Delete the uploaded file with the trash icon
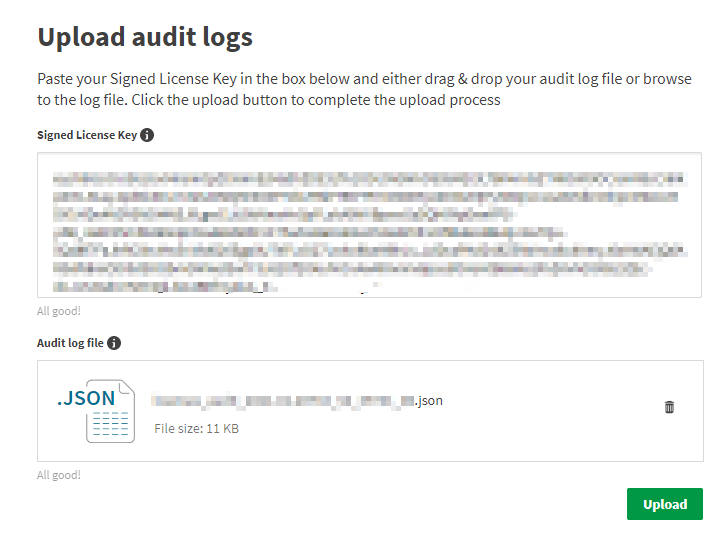This screenshot has height=547, width=722. click(669, 407)
